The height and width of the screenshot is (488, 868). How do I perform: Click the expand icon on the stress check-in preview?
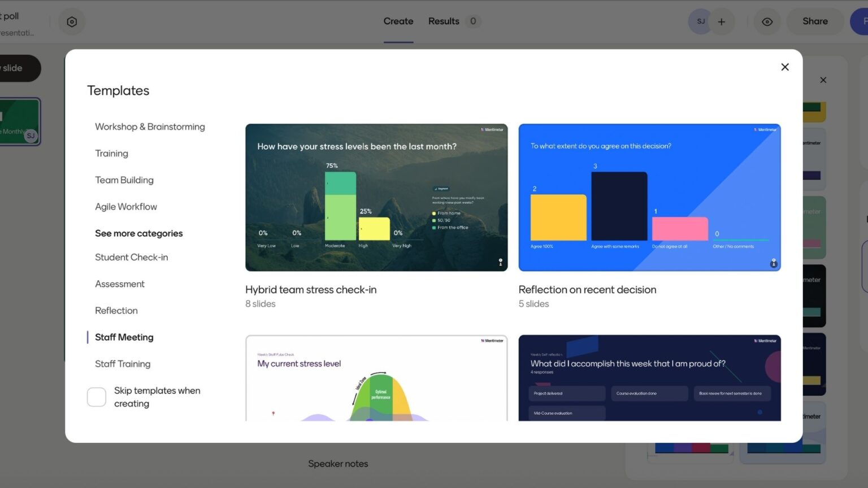point(500,262)
